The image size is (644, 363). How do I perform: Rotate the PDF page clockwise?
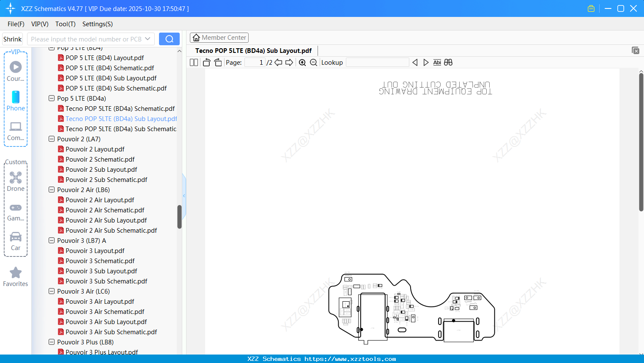(218, 62)
